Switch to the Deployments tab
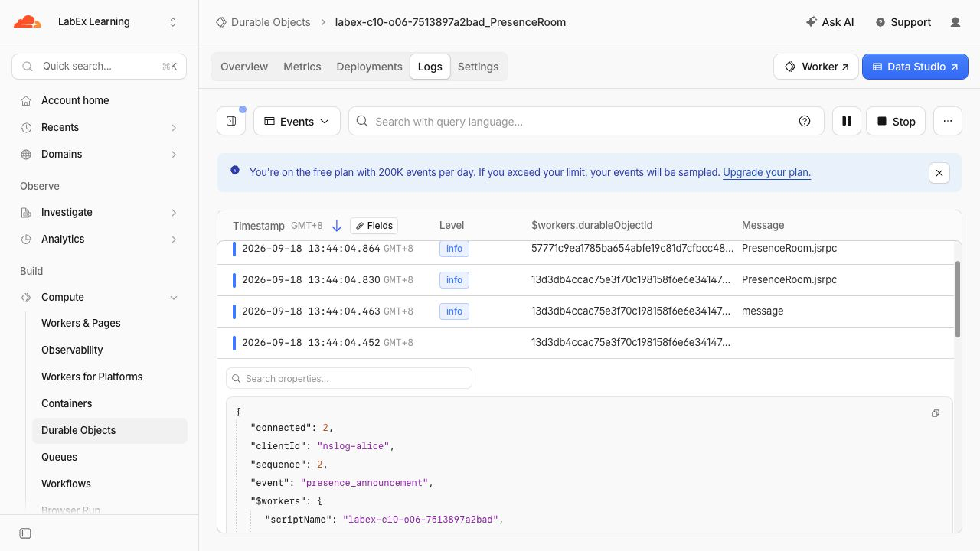Viewport: 980px width, 551px height. 369,67
